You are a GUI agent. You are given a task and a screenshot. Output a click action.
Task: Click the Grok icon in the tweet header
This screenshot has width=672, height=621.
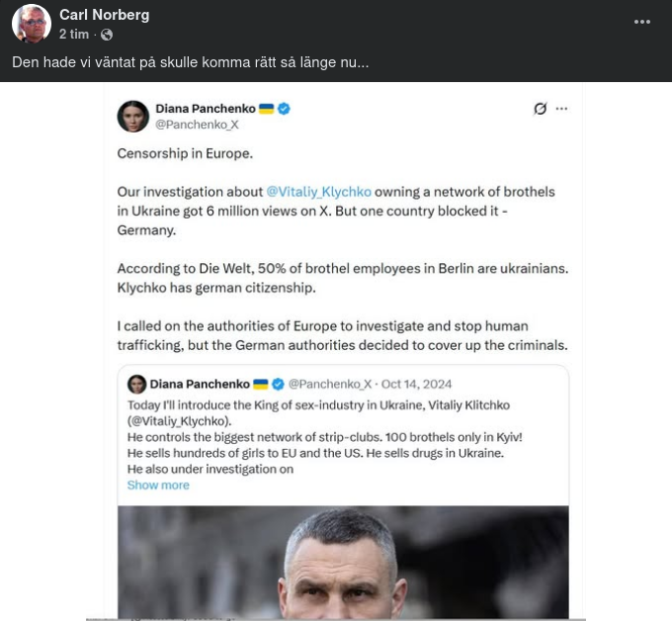pos(540,109)
